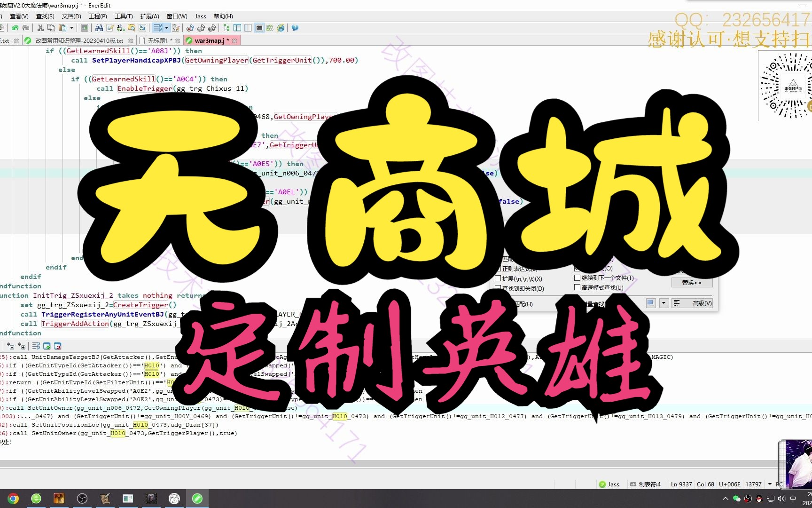Click the Ln 9337 status bar entry
Image resolution: width=812 pixels, height=508 pixels.
point(681,484)
